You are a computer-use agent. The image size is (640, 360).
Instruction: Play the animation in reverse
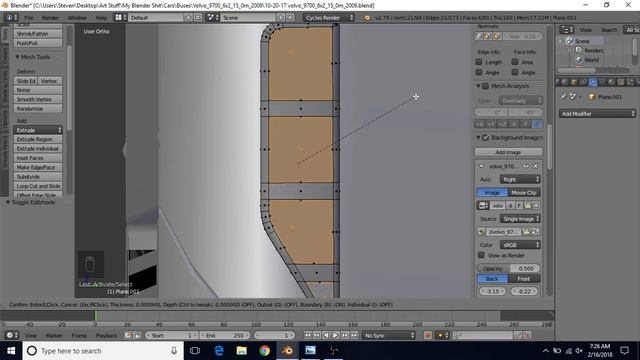tap(326, 335)
